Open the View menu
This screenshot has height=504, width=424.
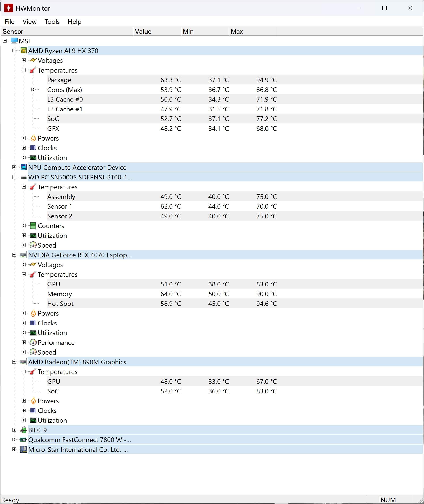tap(30, 22)
